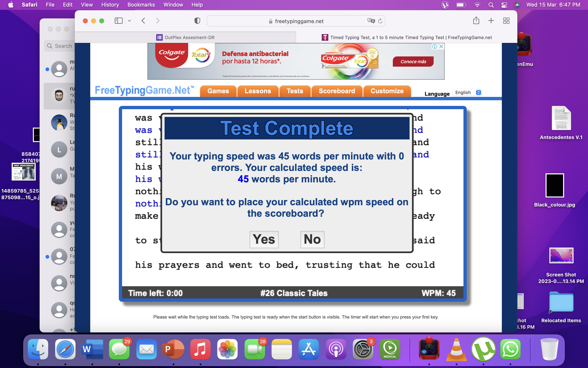The image size is (588, 368).
Task: Switch to the OutPlex Assesment-DR tab
Action: coord(185,37)
